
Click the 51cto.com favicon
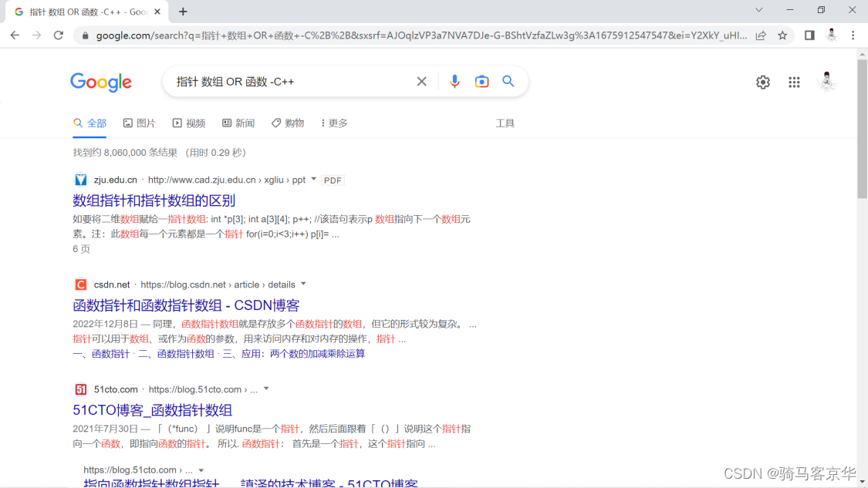pyautogui.click(x=81, y=389)
